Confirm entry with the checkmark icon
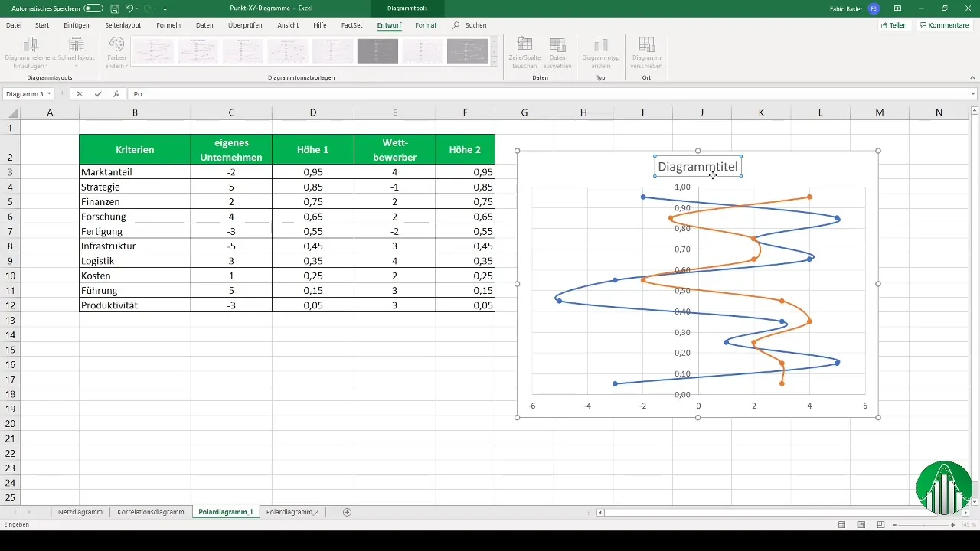This screenshot has width=980, height=551. 98,94
